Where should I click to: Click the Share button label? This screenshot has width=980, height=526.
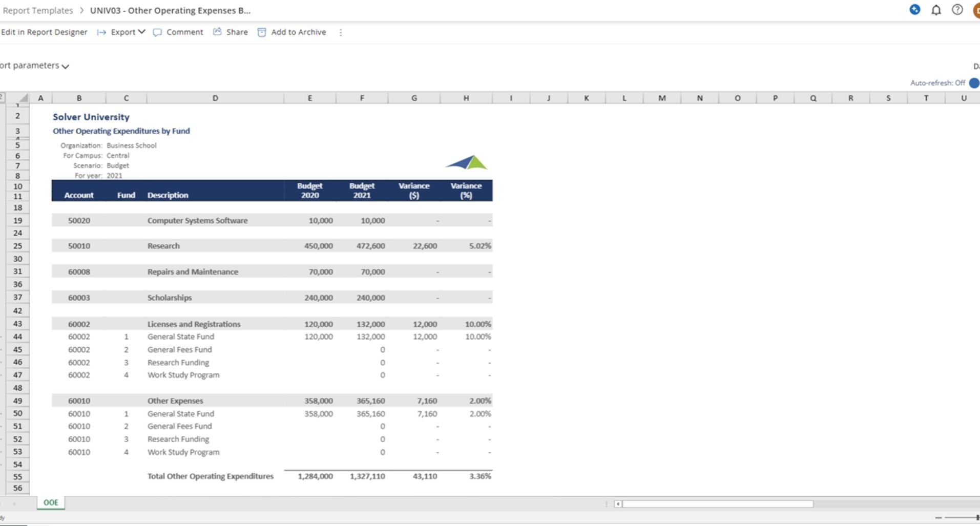pos(237,32)
